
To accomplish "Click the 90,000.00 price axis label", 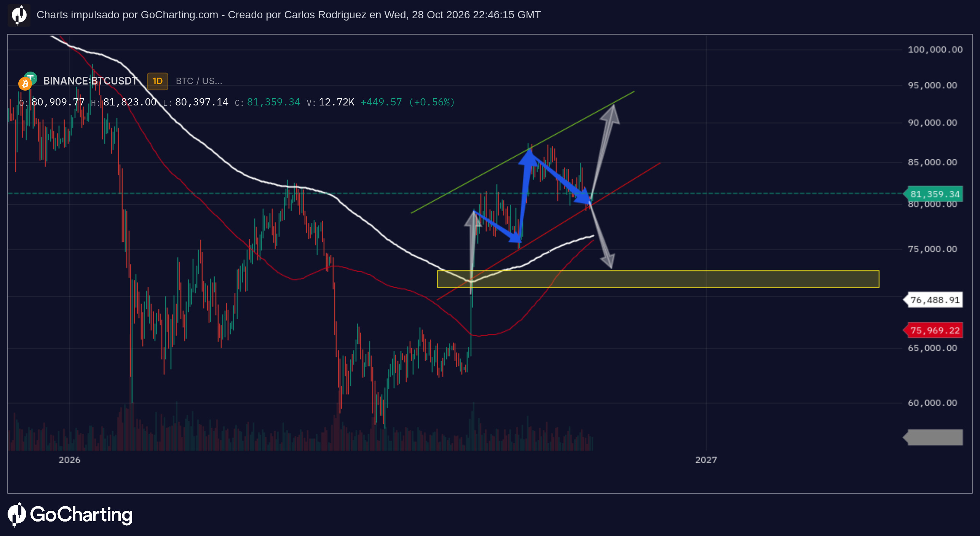I will click(x=932, y=123).
